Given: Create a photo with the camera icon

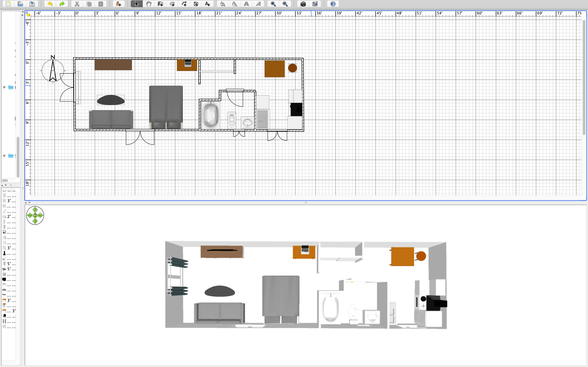Looking at the screenshot, I should click(x=303, y=4).
